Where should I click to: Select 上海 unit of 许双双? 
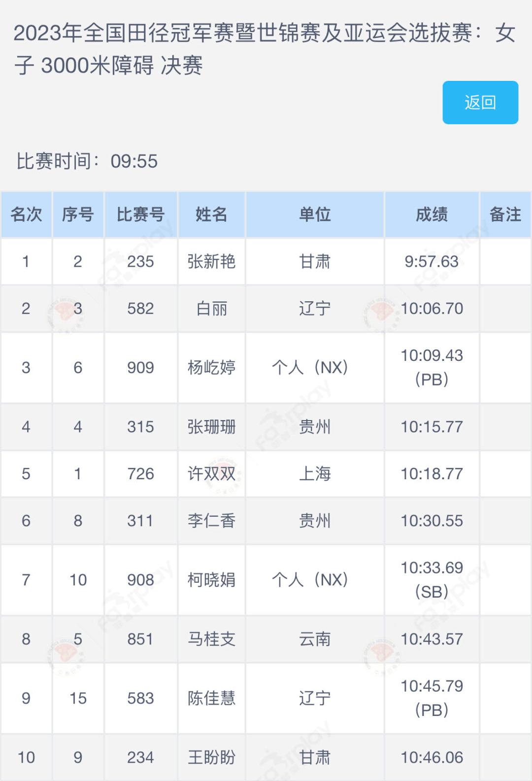point(315,474)
